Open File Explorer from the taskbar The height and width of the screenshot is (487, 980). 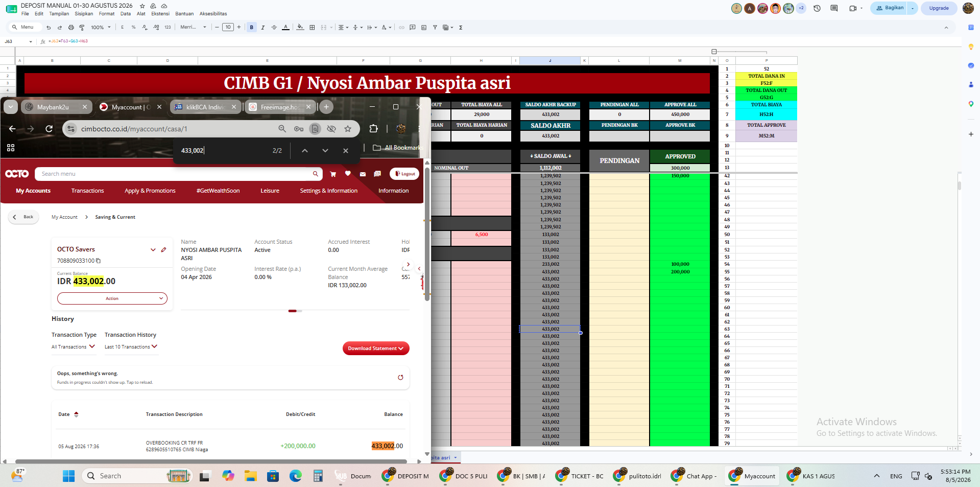[x=250, y=476]
